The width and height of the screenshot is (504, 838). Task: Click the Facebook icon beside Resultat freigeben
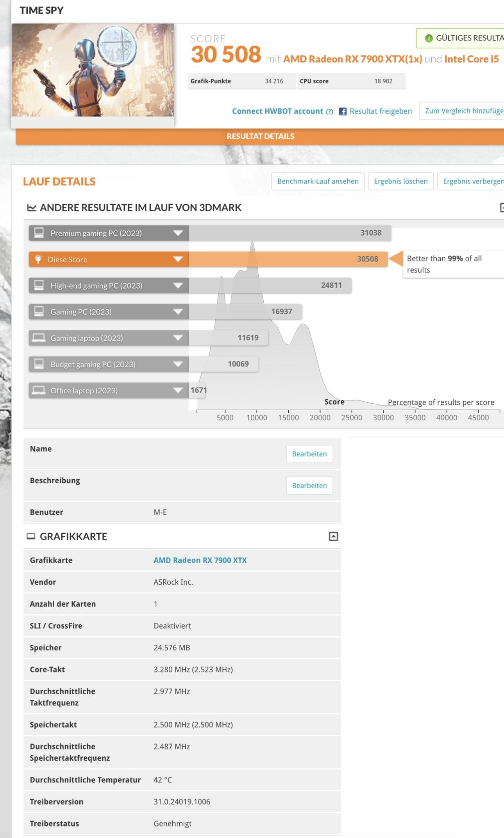click(x=343, y=111)
